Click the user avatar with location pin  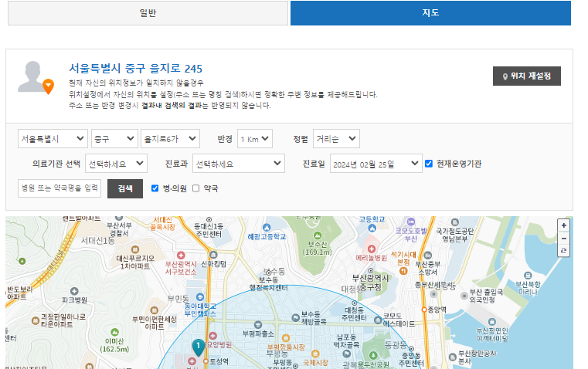[x=36, y=77]
